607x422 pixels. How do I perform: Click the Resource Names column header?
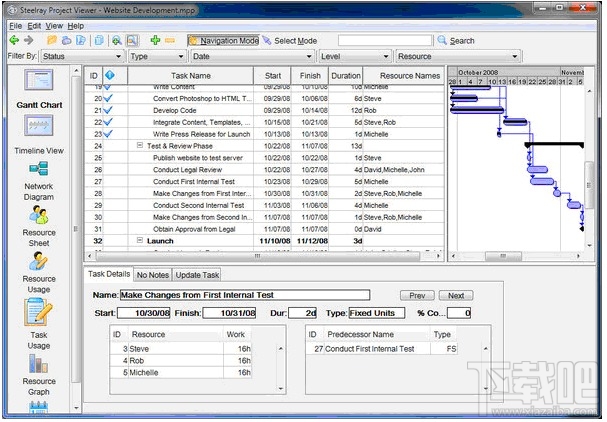click(404, 76)
